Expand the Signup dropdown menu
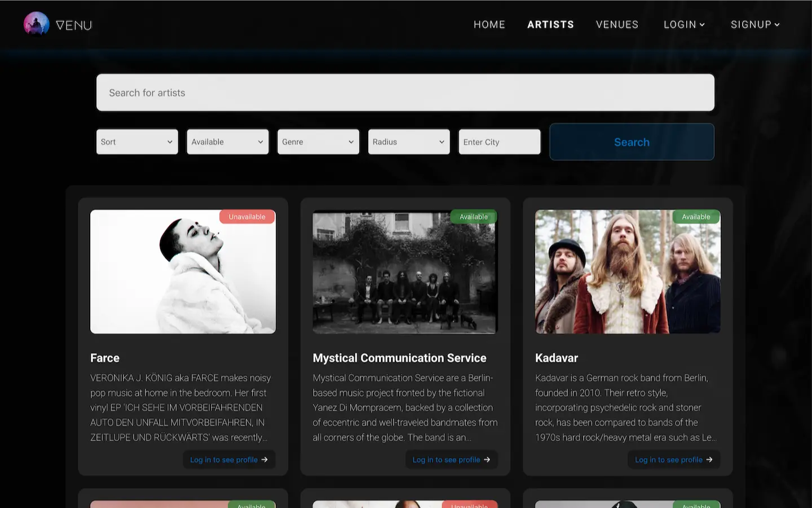 (x=755, y=25)
